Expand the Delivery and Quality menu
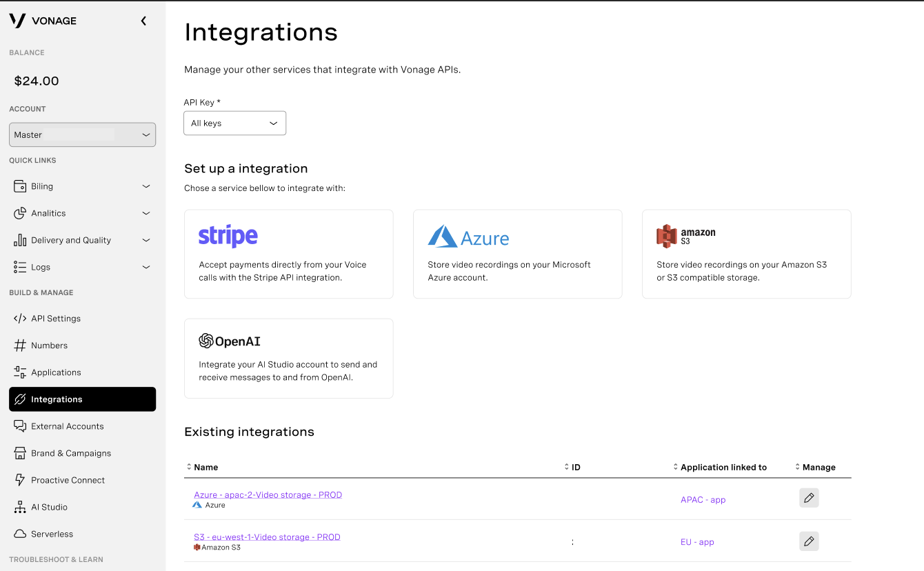Viewport: 924px width, 571px height. click(145, 241)
